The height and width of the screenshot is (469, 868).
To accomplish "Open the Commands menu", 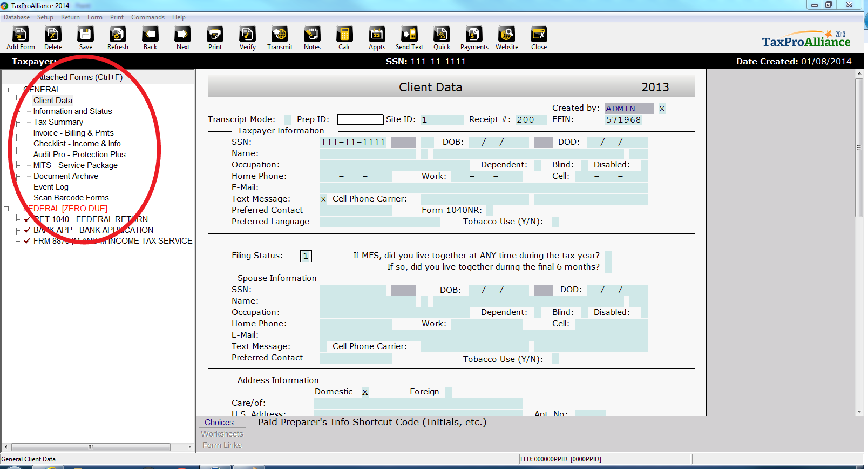I will coord(148,17).
